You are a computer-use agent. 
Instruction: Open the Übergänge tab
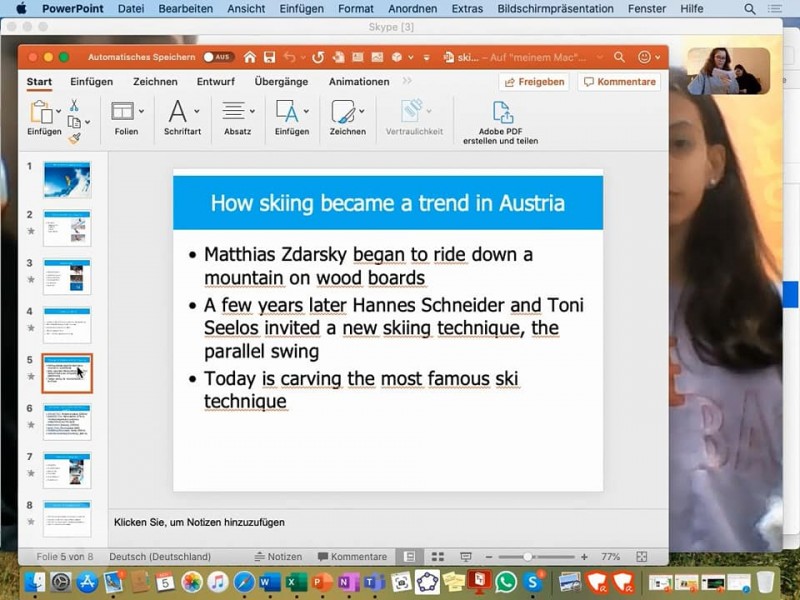[x=281, y=82]
